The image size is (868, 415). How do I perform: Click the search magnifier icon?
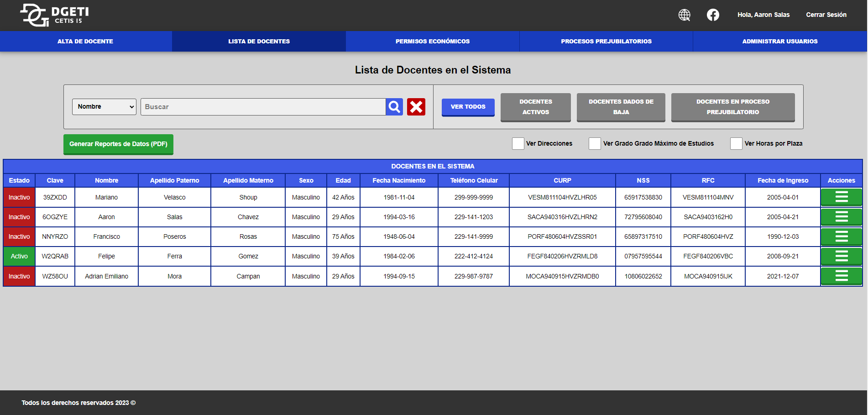393,106
